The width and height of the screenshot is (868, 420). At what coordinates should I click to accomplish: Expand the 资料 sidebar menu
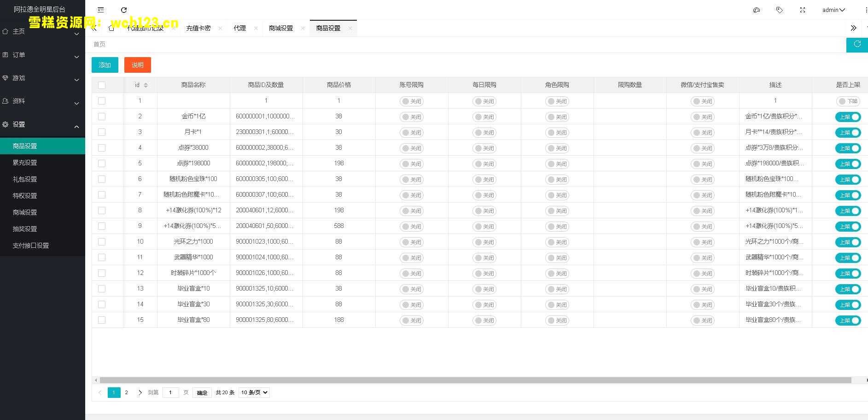(x=42, y=101)
